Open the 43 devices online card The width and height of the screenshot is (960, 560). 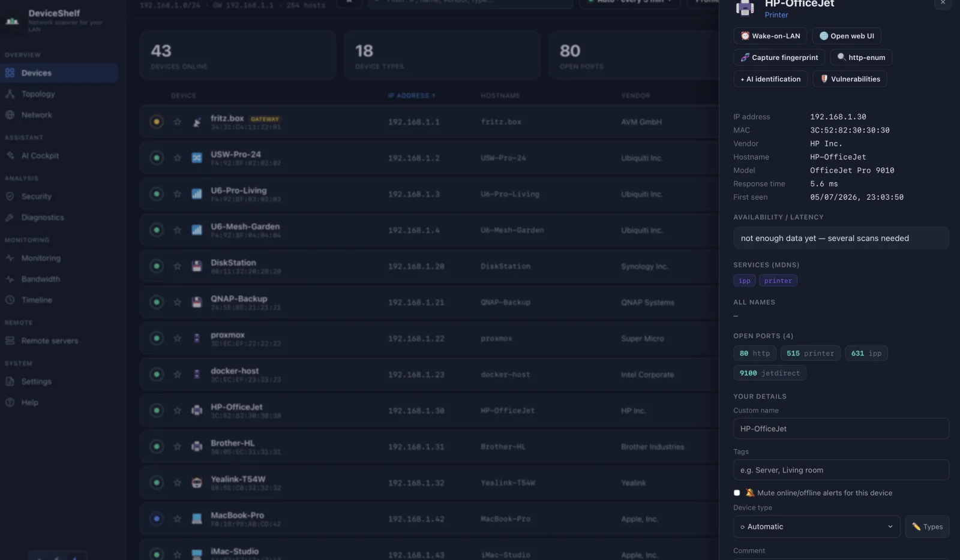238,55
